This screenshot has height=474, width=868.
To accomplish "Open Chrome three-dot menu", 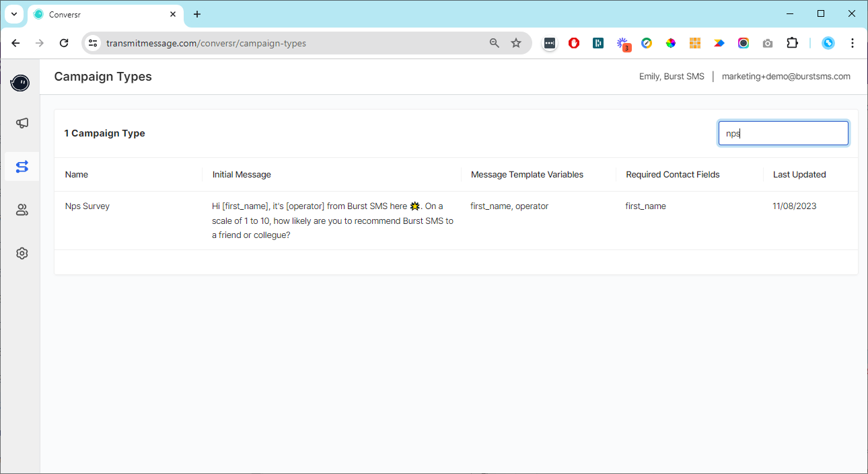I will (x=853, y=43).
